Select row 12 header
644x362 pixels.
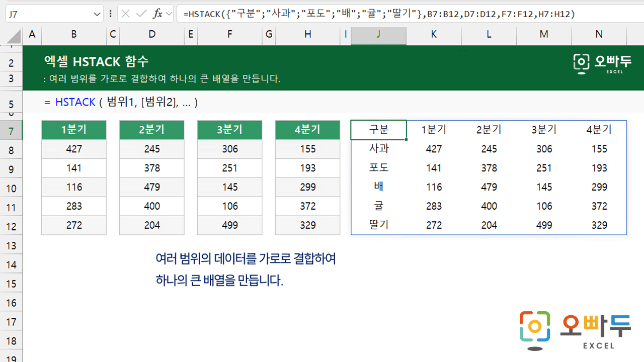tap(12, 226)
